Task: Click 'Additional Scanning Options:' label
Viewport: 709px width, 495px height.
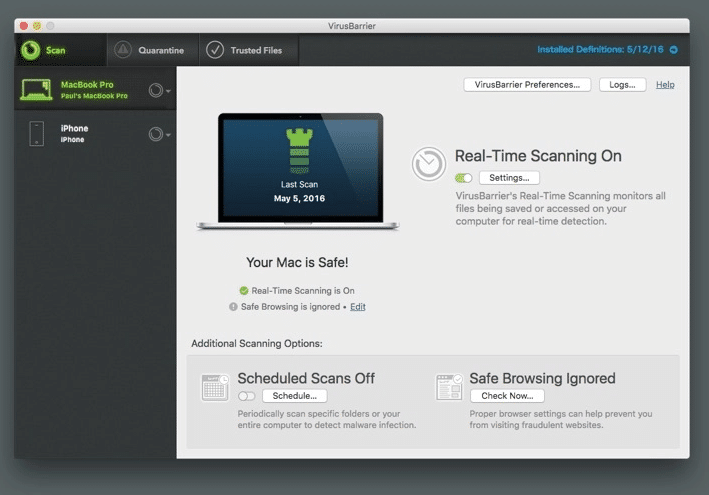Action: tap(257, 344)
